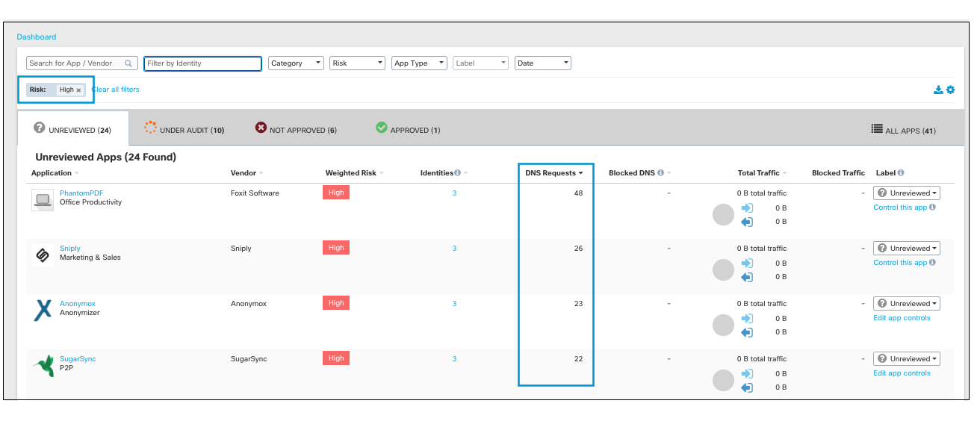This screenshot has width=980, height=430.
Task: Open the Sniply application link
Action: point(70,249)
